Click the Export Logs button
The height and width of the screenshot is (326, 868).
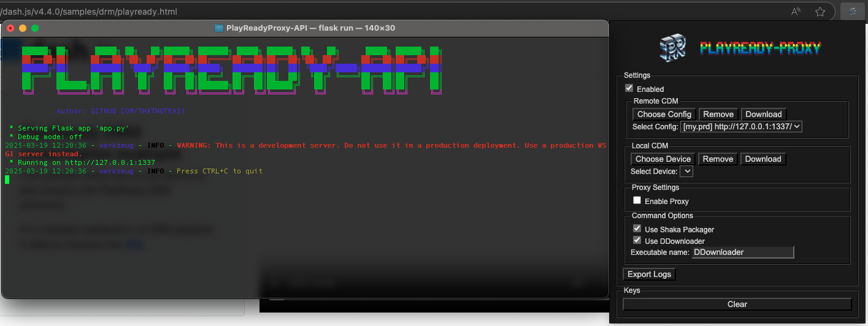point(649,274)
